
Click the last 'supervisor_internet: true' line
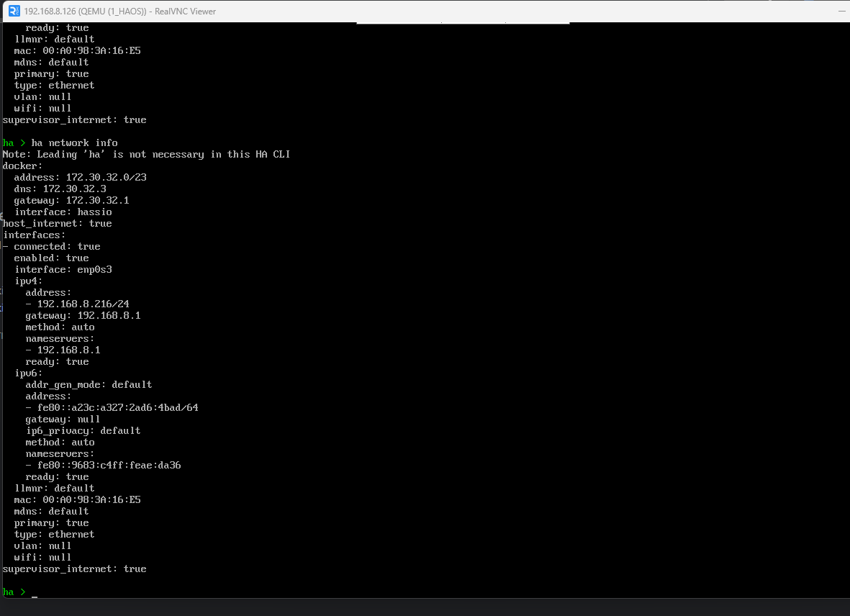[74, 569]
